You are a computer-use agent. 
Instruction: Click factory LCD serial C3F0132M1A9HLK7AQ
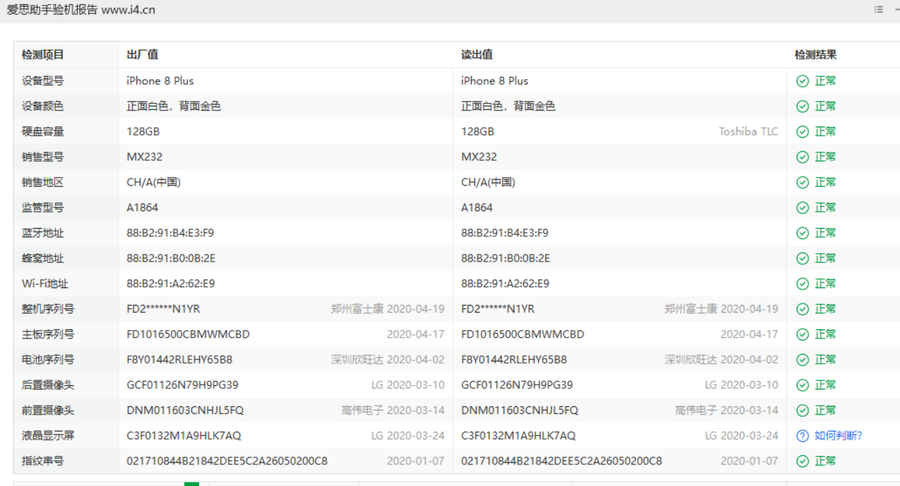click(184, 436)
